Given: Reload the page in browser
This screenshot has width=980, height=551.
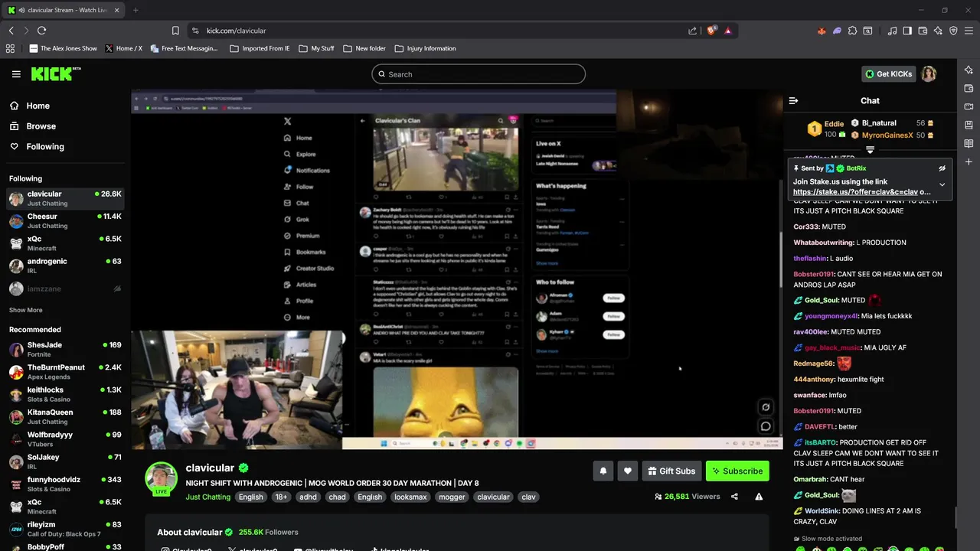Looking at the screenshot, I should click(x=41, y=31).
